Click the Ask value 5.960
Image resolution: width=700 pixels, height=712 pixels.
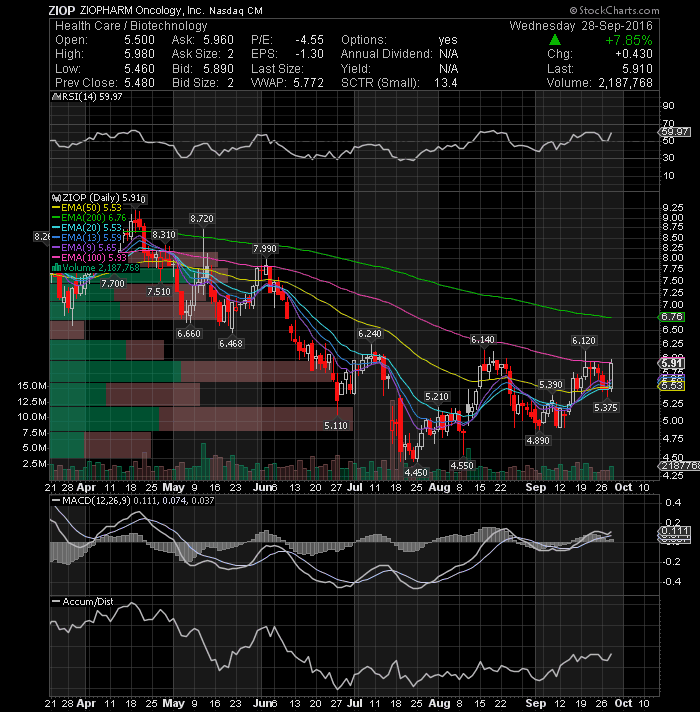point(218,40)
